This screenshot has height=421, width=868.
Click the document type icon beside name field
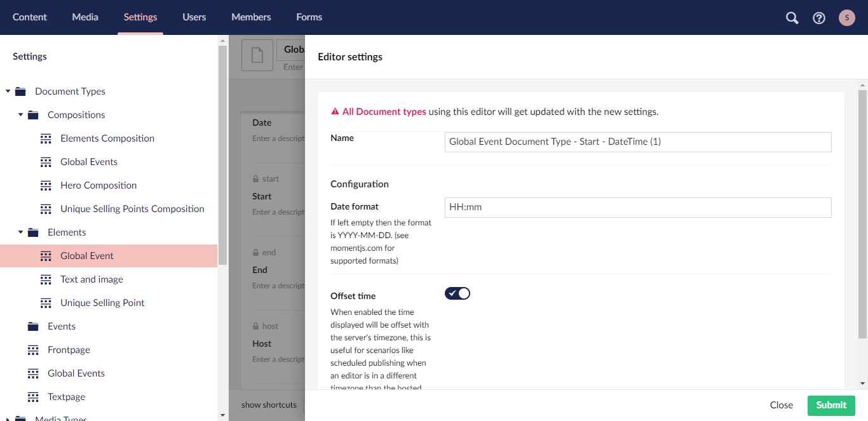click(x=257, y=55)
